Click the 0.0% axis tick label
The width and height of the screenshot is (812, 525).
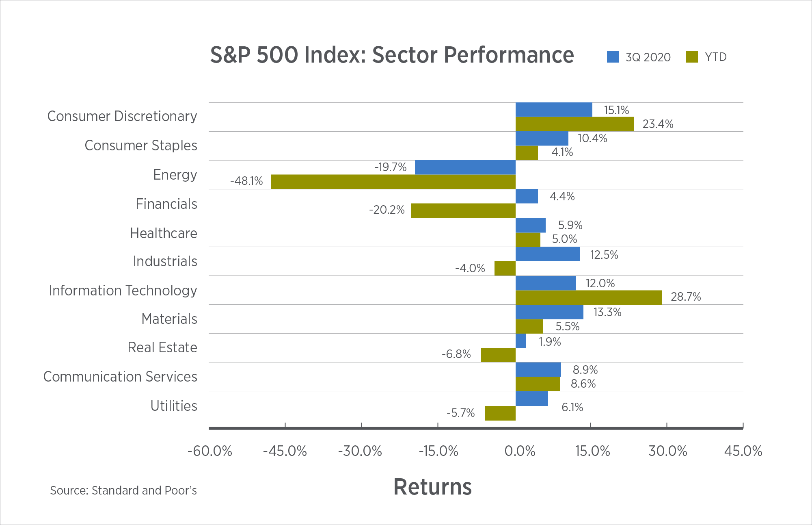click(520, 451)
